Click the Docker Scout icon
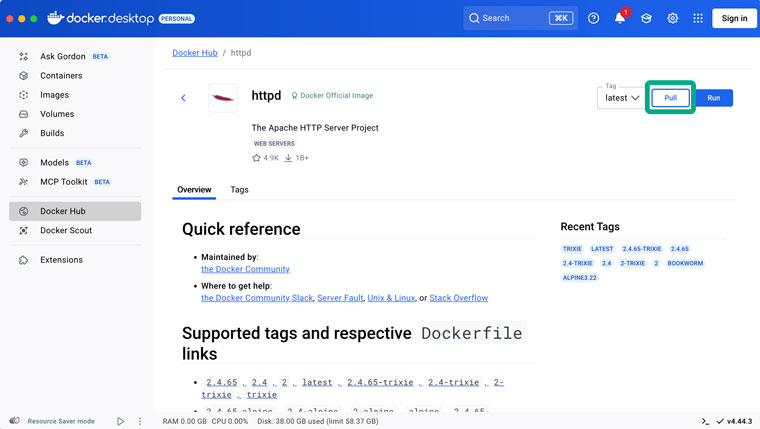 [23, 231]
